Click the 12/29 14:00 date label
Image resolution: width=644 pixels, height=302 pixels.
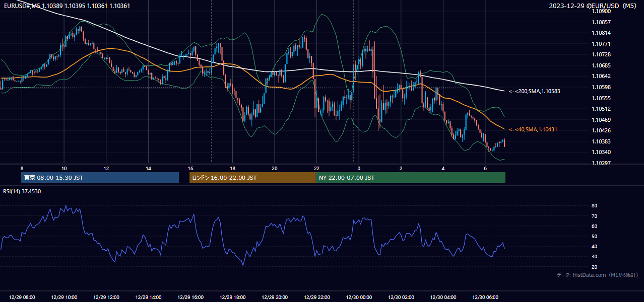[x=148, y=297]
